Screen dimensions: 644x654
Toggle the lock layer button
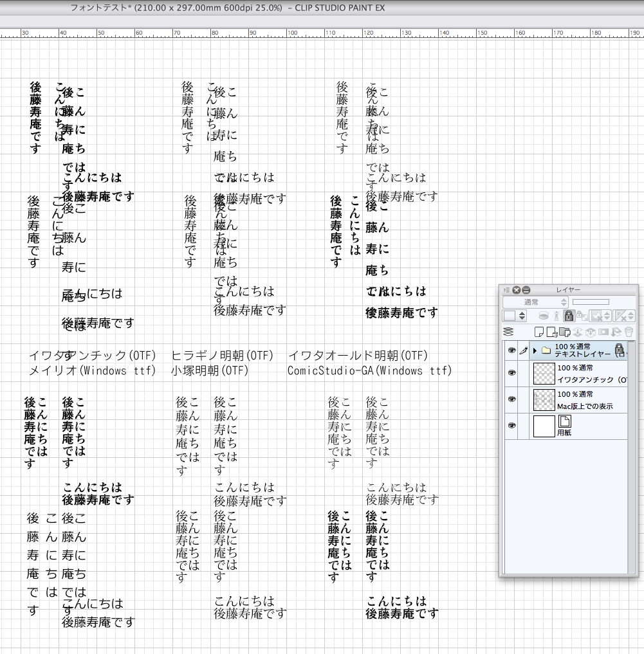(x=569, y=316)
